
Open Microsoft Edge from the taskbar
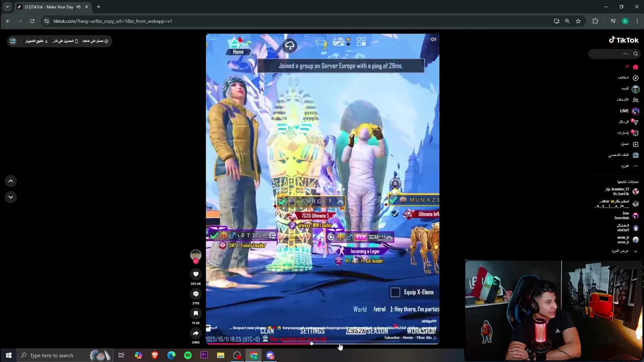coord(171,355)
